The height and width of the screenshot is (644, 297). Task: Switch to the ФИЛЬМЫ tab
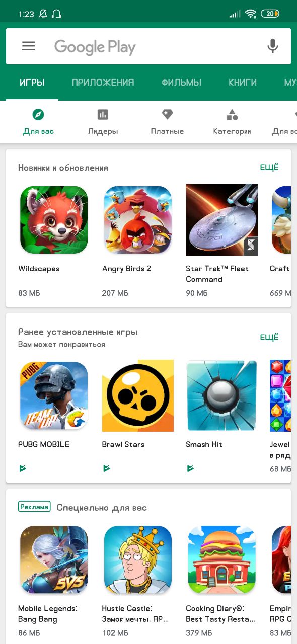pyautogui.click(x=182, y=83)
